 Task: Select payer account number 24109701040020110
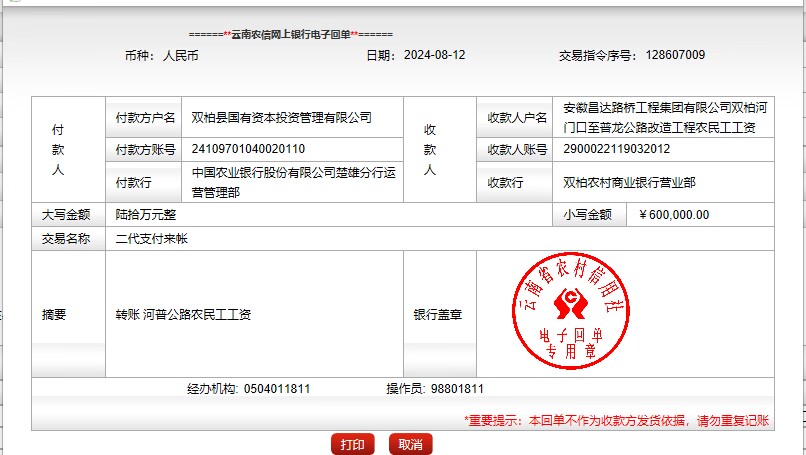coord(249,149)
